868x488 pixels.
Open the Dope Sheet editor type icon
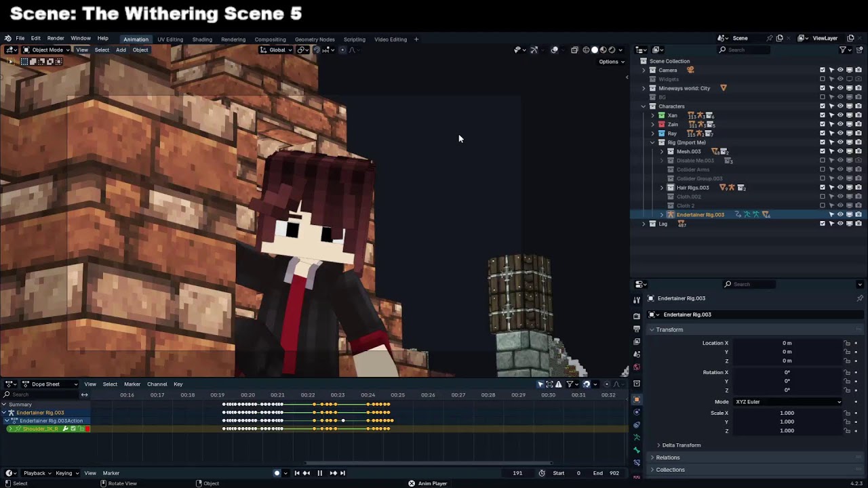click(x=12, y=384)
